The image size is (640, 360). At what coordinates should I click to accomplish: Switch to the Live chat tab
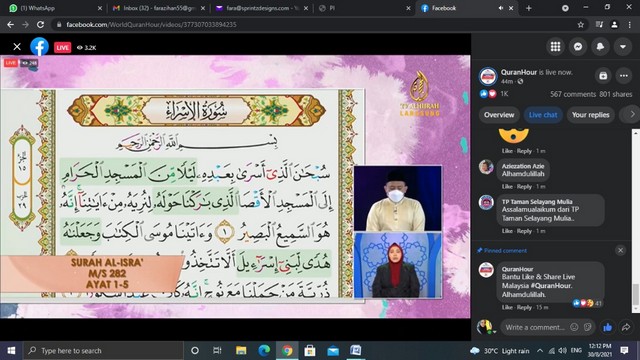[543, 115]
